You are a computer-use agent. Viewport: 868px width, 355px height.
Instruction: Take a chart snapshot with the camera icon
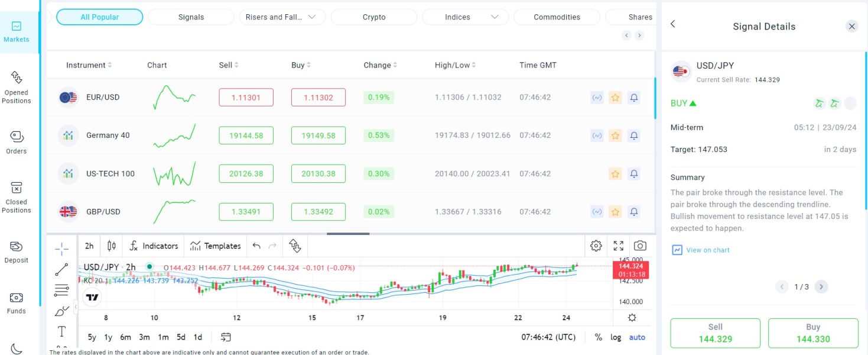pyautogui.click(x=640, y=246)
